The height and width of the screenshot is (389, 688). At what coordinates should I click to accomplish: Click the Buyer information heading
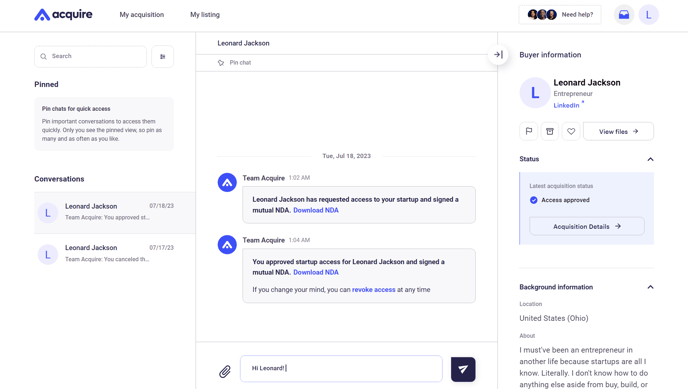click(x=550, y=55)
